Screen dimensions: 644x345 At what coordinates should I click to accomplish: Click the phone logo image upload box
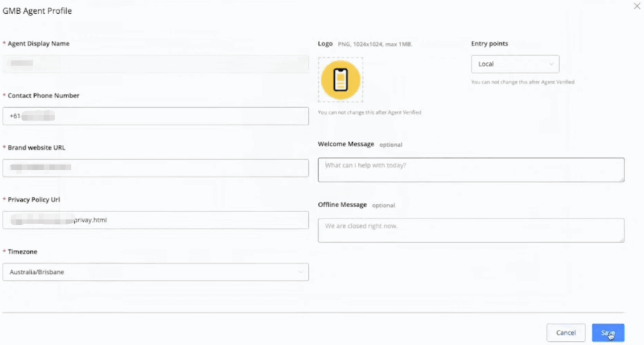tap(340, 79)
